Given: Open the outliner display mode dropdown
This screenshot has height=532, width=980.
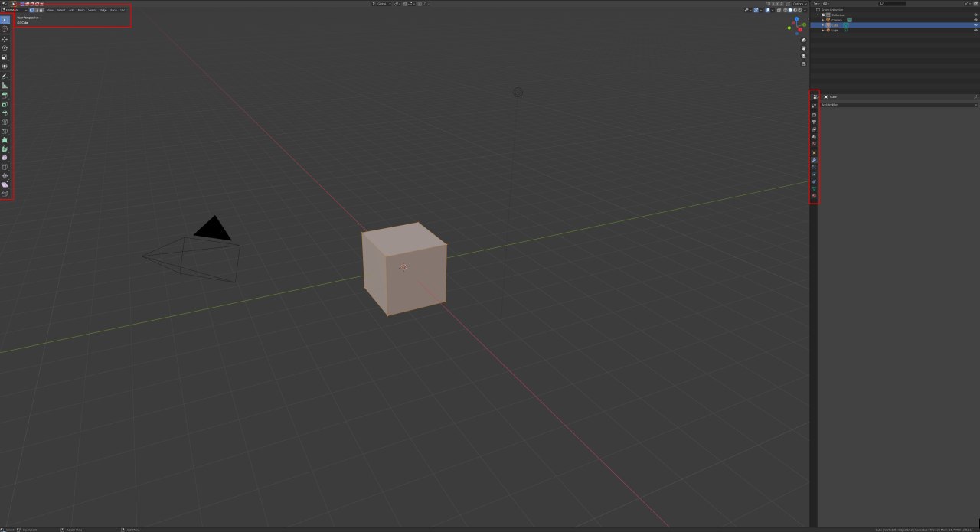Looking at the screenshot, I should tap(825, 3).
